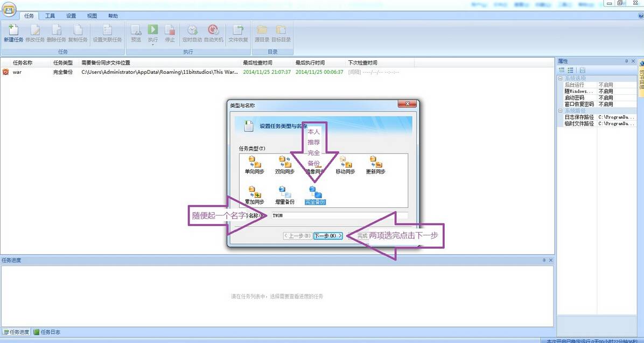Click the 自动关机 (Auto Shutdown) icon

pos(213,30)
